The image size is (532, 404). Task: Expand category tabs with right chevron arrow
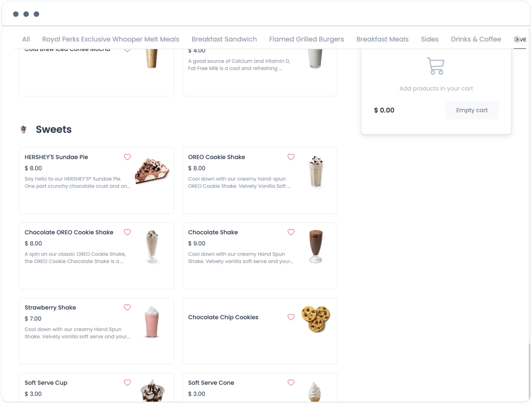pyautogui.click(x=517, y=40)
